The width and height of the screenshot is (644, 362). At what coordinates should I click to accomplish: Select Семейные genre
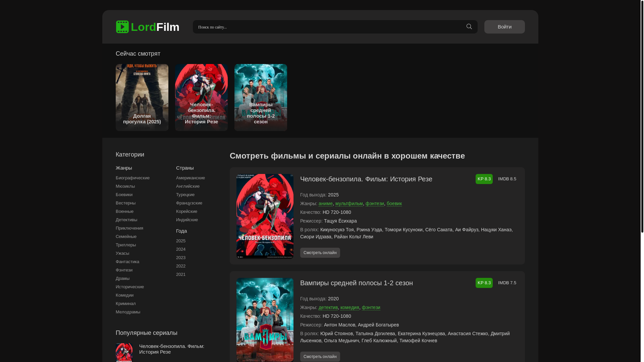pos(126,237)
